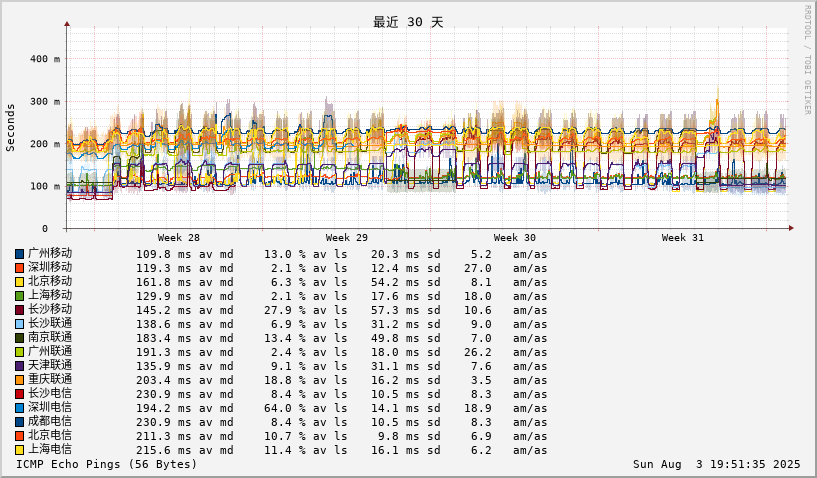Select the 上海移动 legend label
Screen dimensions: 817x478
[x=50, y=296]
